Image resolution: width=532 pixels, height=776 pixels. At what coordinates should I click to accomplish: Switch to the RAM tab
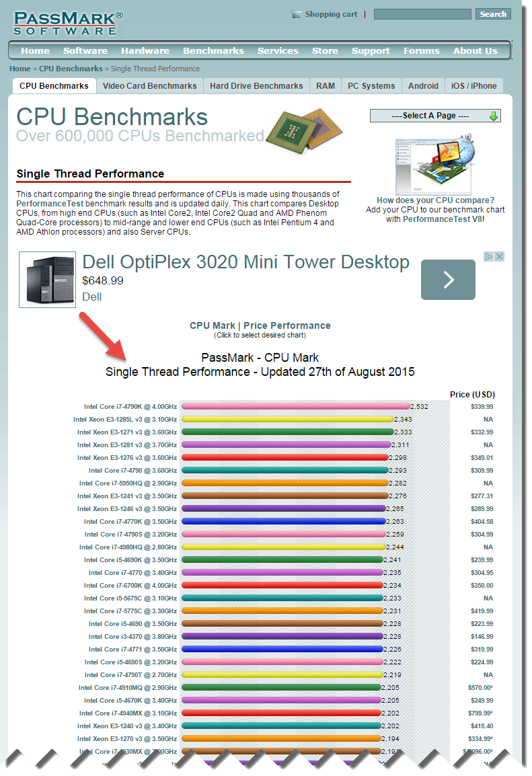(x=326, y=86)
